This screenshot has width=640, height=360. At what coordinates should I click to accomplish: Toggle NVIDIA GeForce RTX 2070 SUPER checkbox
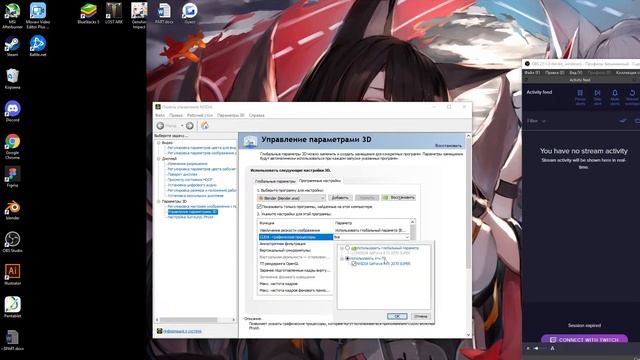[353, 264]
